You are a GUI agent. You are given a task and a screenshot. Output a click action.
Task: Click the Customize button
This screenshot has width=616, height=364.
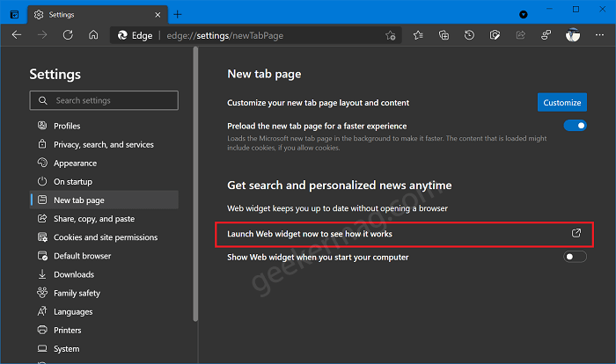click(x=562, y=103)
